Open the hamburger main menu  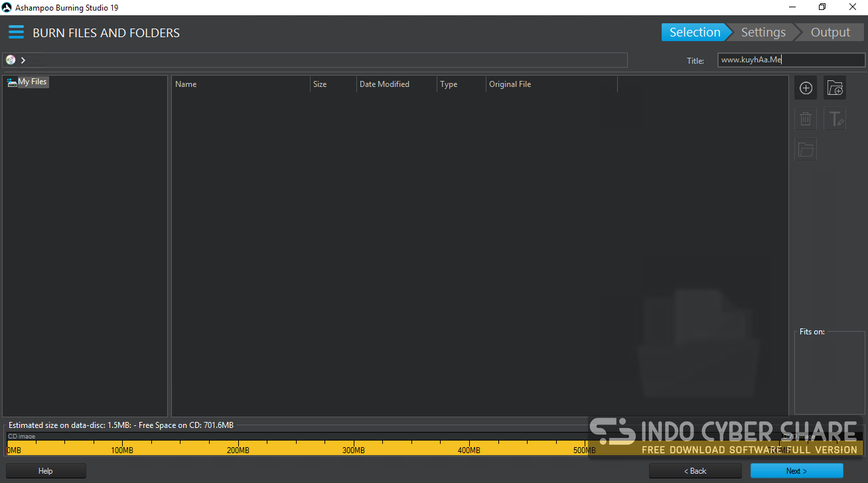(16, 32)
